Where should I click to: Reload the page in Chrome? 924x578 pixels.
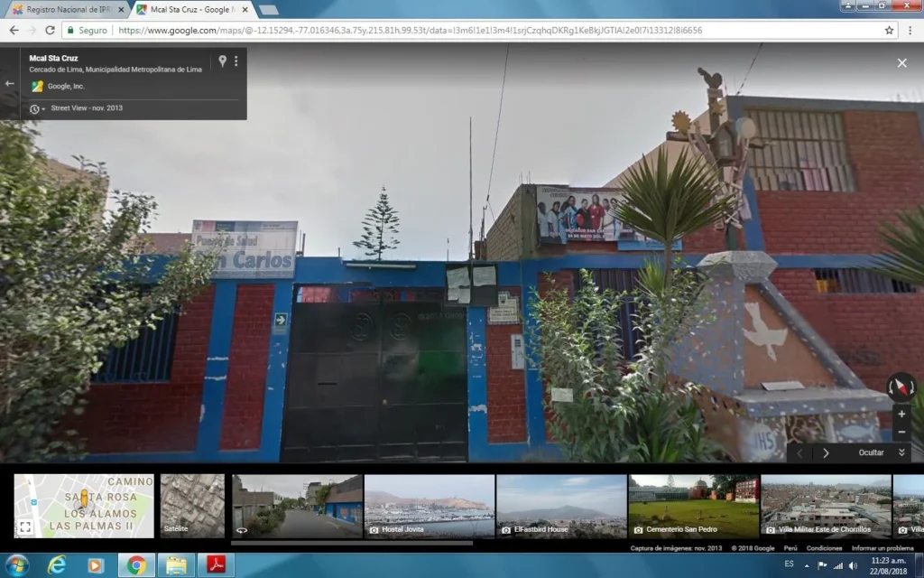click(x=51, y=30)
